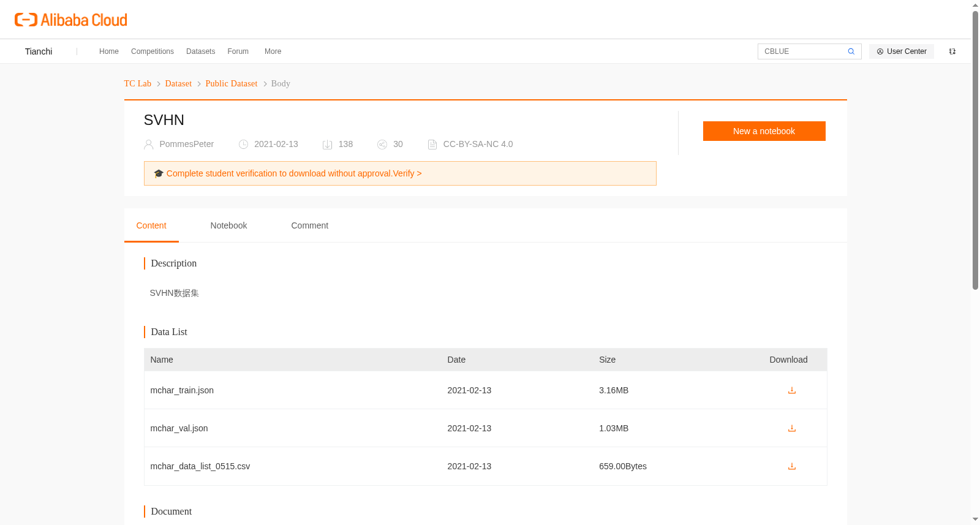Select the mchar_data_list_0515.csv name
980x525 pixels.
(x=200, y=466)
